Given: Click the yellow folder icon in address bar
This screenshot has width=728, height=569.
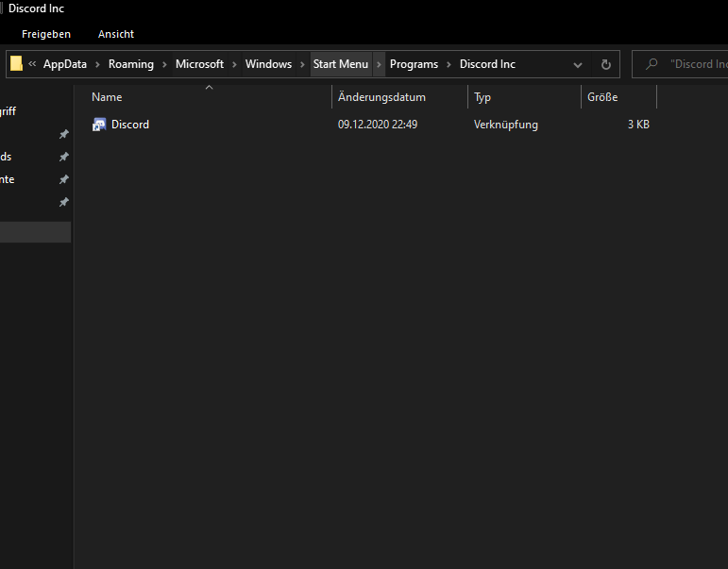Looking at the screenshot, I should (16, 63).
